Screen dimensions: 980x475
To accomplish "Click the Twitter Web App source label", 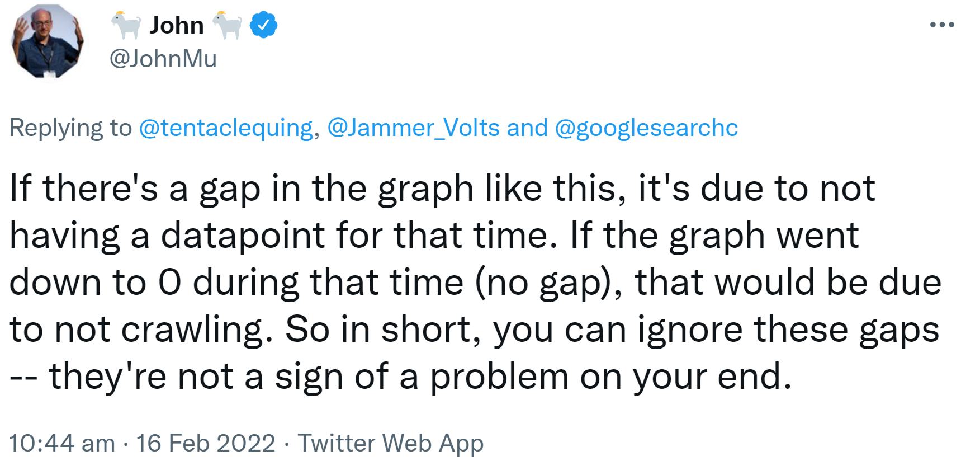I will 391,443.
